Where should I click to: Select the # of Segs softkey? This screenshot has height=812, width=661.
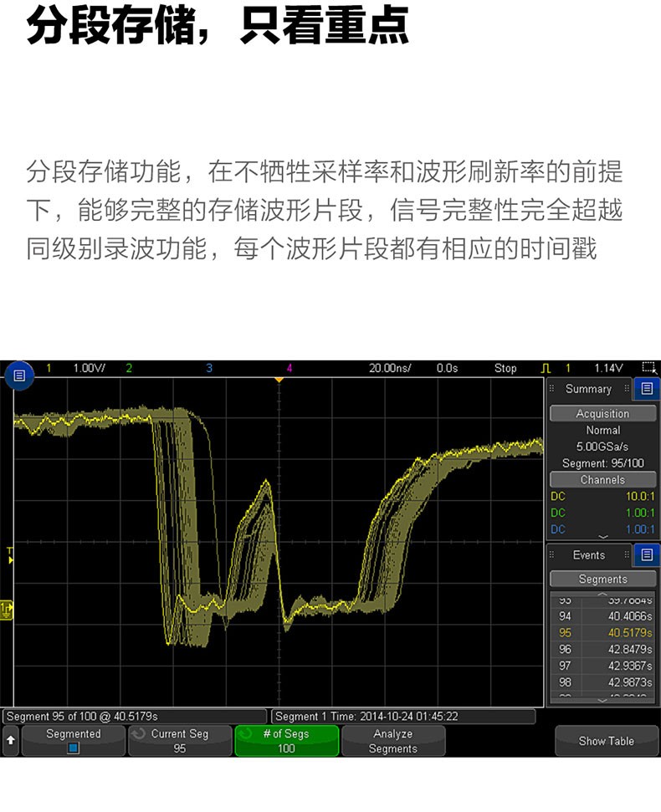(286, 741)
